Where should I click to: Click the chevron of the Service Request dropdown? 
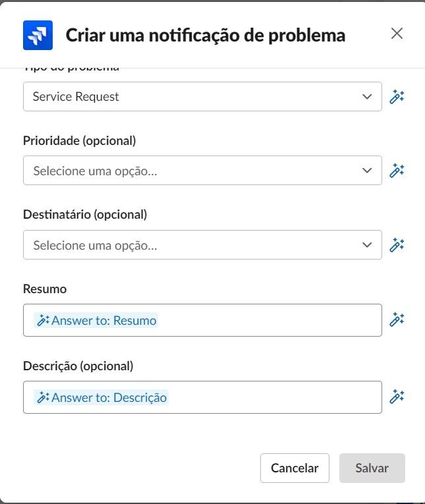pos(368,97)
